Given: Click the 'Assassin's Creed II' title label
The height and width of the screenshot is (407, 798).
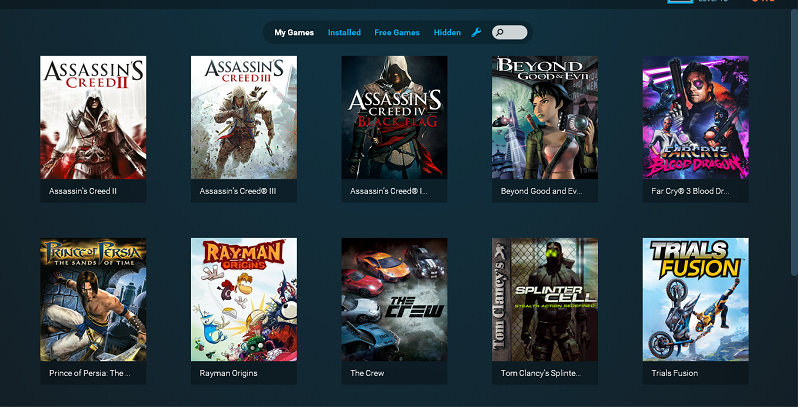Looking at the screenshot, I should click(x=83, y=191).
